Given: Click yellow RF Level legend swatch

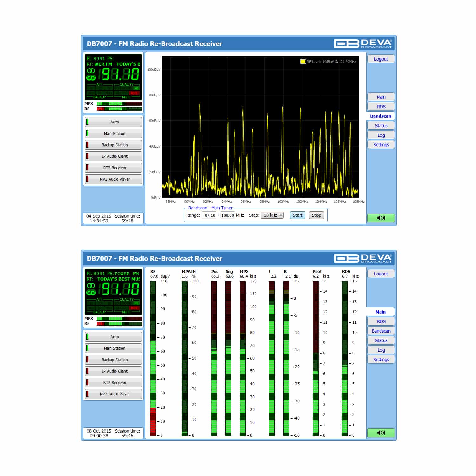Looking at the screenshot, I should [x=303, y=62].
